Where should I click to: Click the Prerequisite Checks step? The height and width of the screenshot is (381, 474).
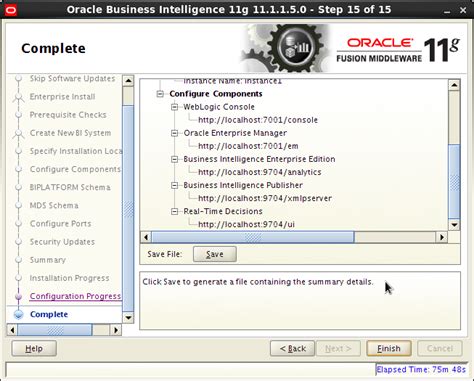click(x=68, y=115)
